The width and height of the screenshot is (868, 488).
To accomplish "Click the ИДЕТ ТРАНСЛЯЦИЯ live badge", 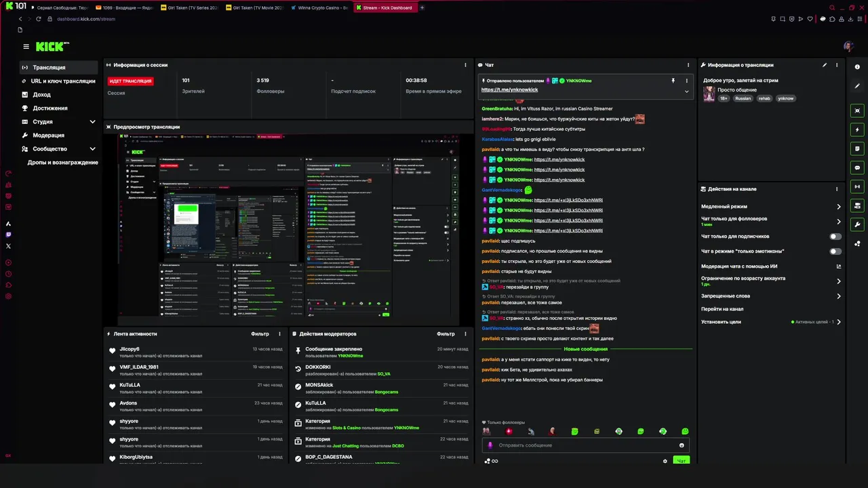I will [x=131, y=81].
